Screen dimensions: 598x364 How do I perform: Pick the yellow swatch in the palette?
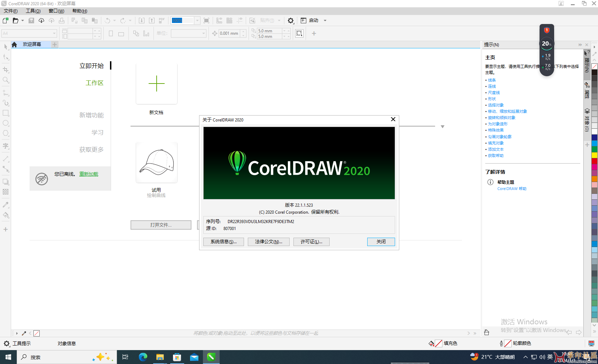click(x=595, y=155)
